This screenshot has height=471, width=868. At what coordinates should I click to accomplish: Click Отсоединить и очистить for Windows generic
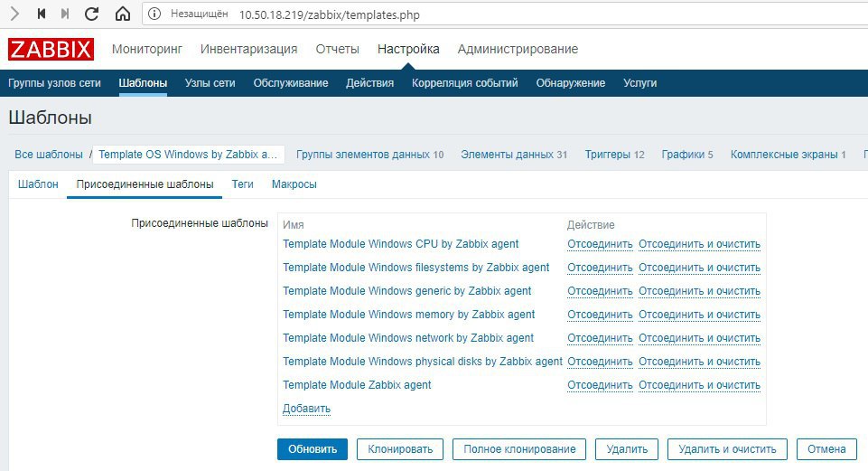click(700, 291)
